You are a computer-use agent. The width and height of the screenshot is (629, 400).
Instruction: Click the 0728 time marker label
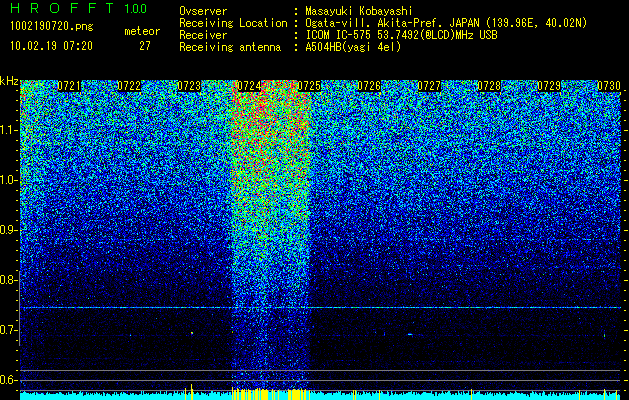[489, 86]
